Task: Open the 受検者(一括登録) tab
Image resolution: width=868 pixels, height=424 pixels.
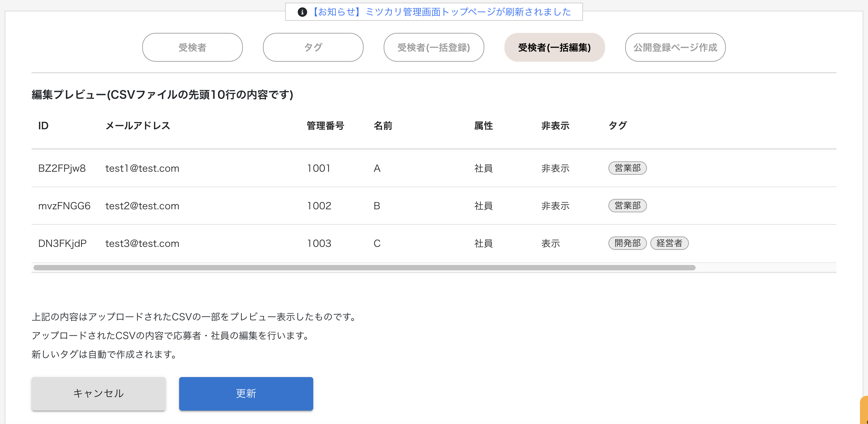Action: click(434, 48)
